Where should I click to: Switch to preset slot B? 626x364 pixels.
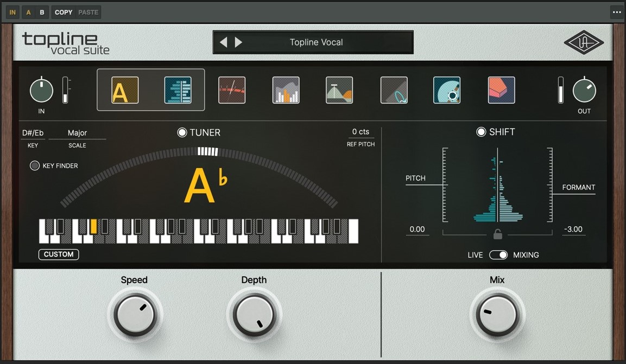42,12
